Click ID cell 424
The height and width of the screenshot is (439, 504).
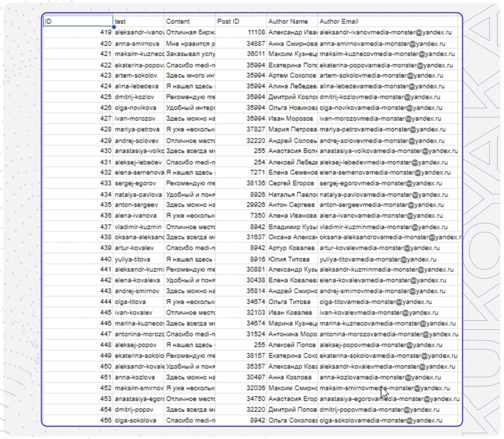click(78, 86)
